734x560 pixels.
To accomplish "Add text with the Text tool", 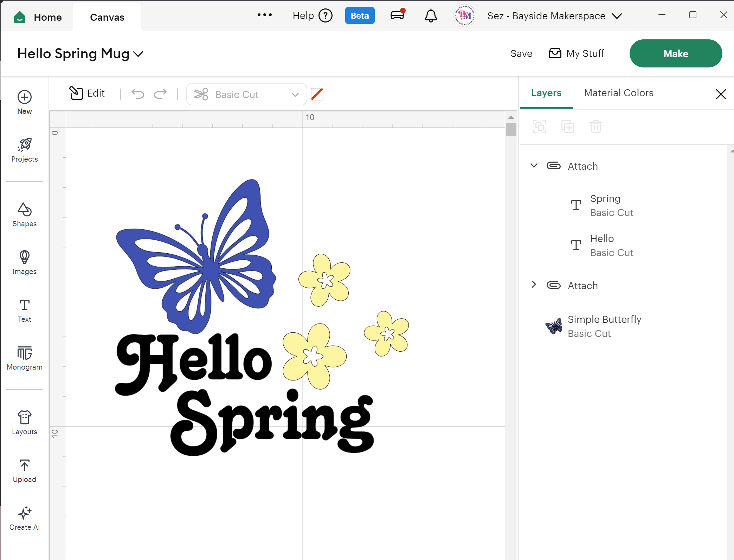I will click(24, 309).
